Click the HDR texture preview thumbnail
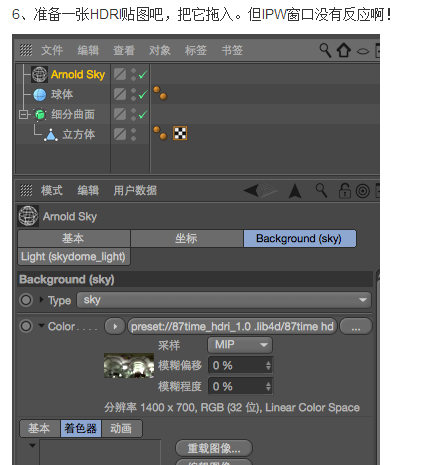Image resolution: width=435 pixels, height=465 pixels. (x=129, y=366)
